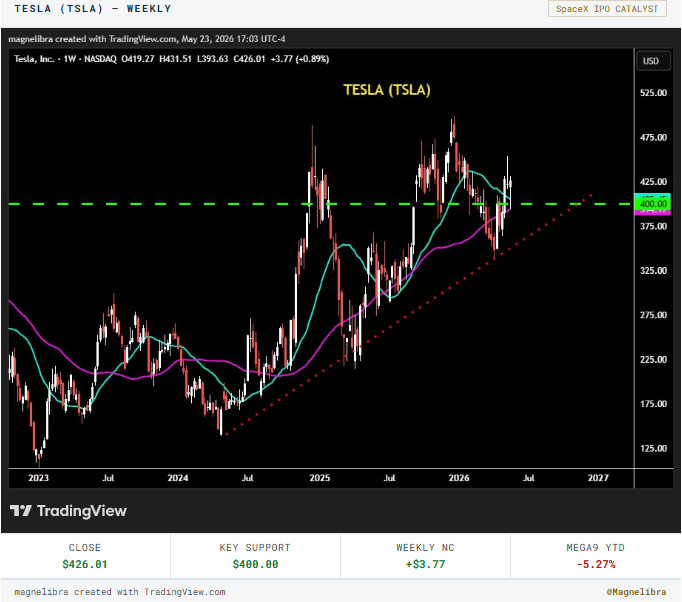Click the $426.01 CLOSE value
The height and width of the screenshot is (602, 682).
(85, 564)
